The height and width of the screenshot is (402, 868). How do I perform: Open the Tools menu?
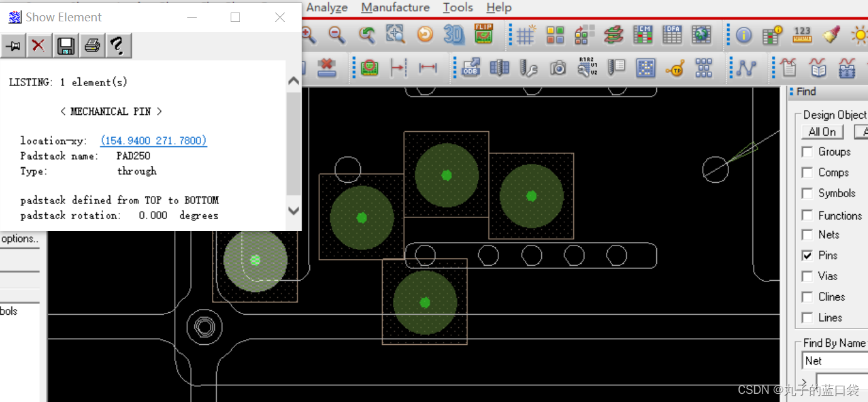point(458,8)
